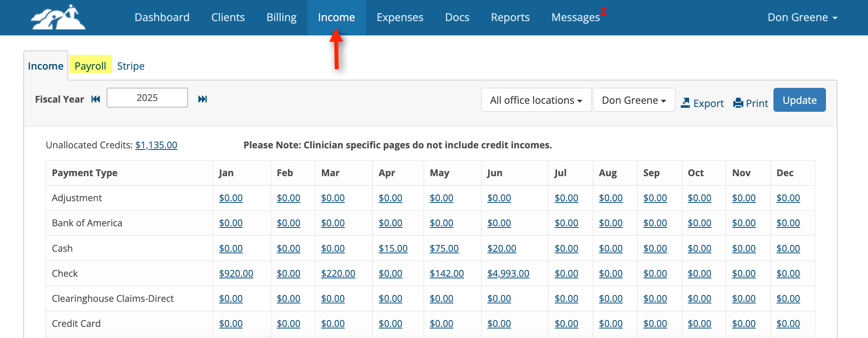
Task: Click the Print printer icon
Action: coord(738,103)
